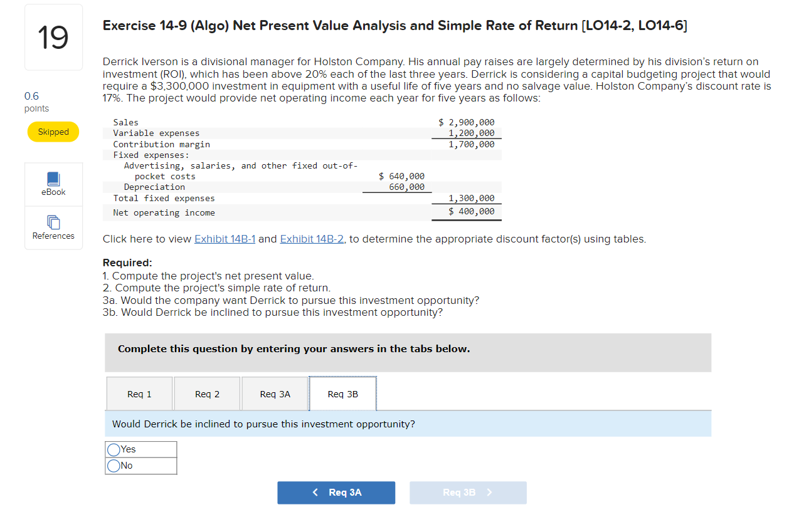Select the Yes radio button

pos(114,449)
